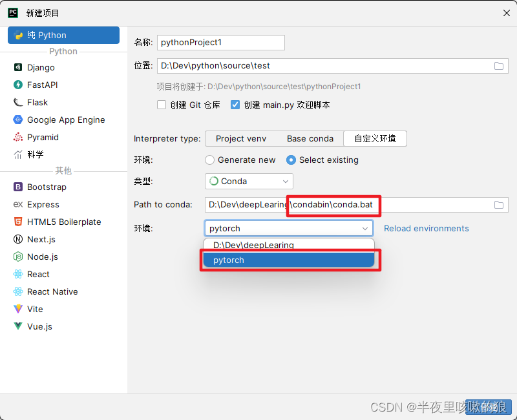Choose D:\Dev\deepLearing from environment list
Screen dimensions: 517x420
click(x=288, y=246)
